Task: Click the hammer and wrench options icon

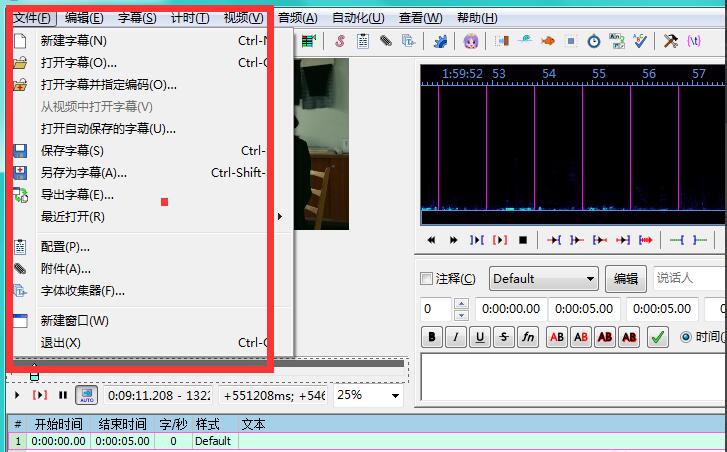Action: [671, 41]
